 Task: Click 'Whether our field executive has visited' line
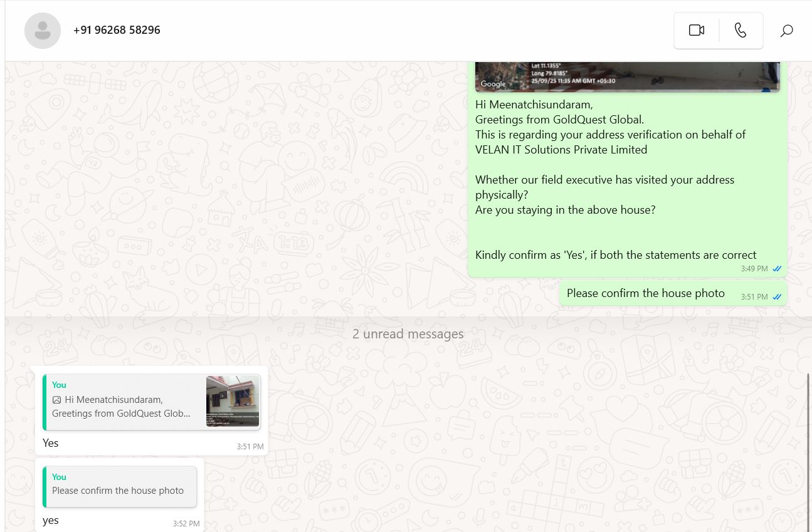(604, 180)
